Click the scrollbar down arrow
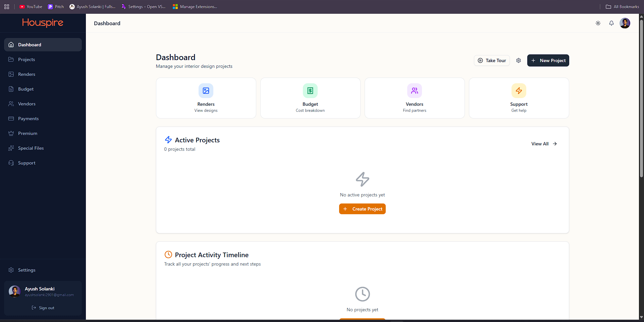644x322 pixels. [x=641, y=317]
